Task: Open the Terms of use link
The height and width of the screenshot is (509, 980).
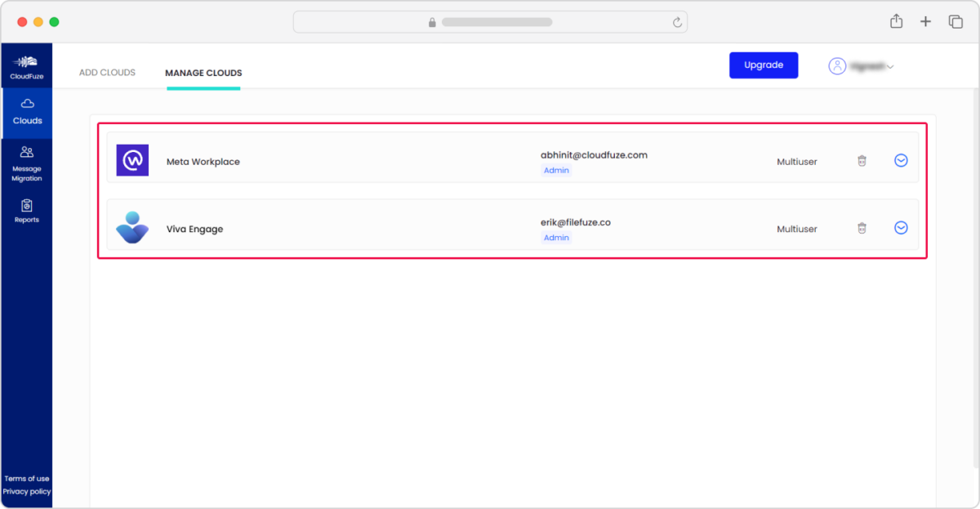Action: tap(26, 479)
